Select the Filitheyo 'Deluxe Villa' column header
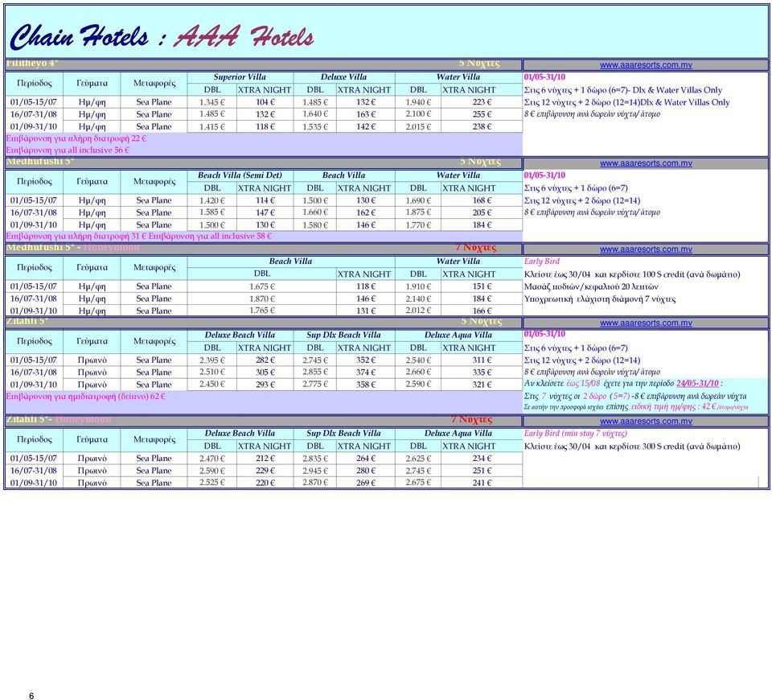 (343, 77)
